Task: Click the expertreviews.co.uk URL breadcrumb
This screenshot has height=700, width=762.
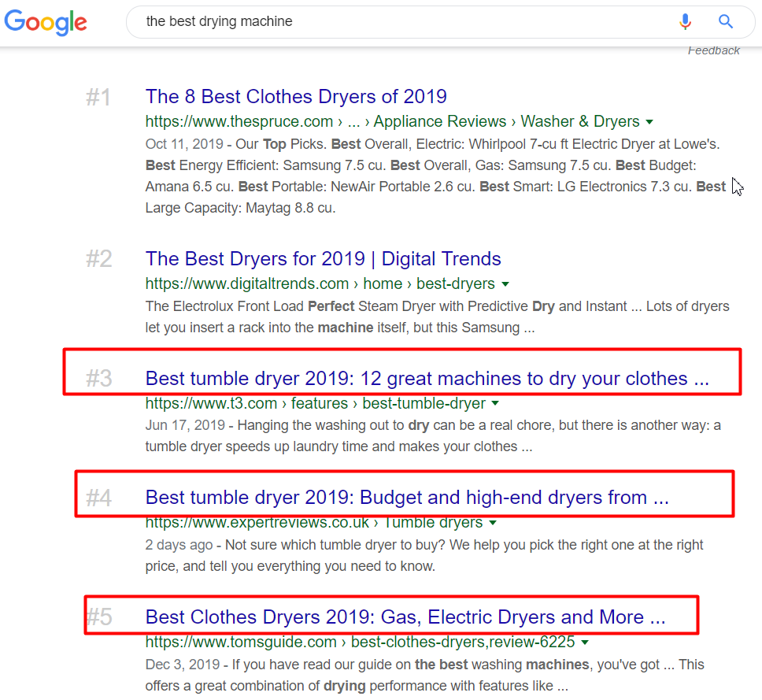Action: coord(314,523)
